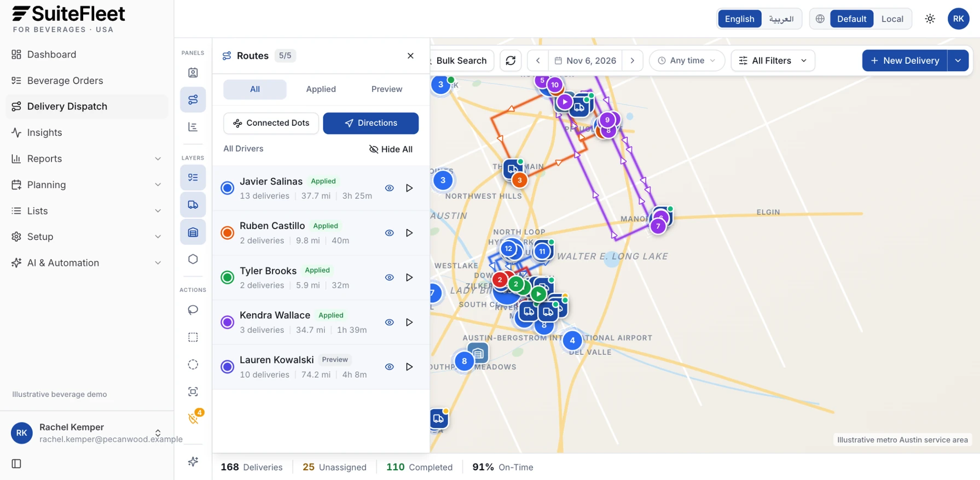Toggle visibility of Kendra Wallace route
This screenshot has width=980, height=480.
[389, 323]
